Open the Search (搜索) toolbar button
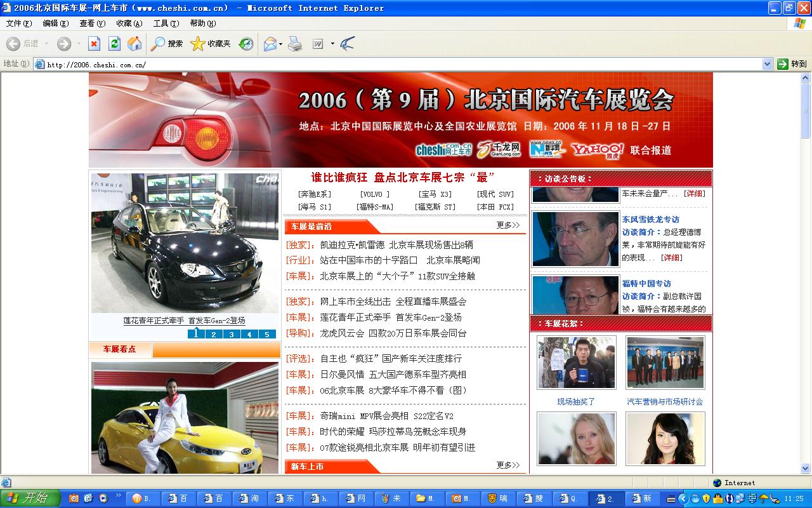 click(167, 43)
